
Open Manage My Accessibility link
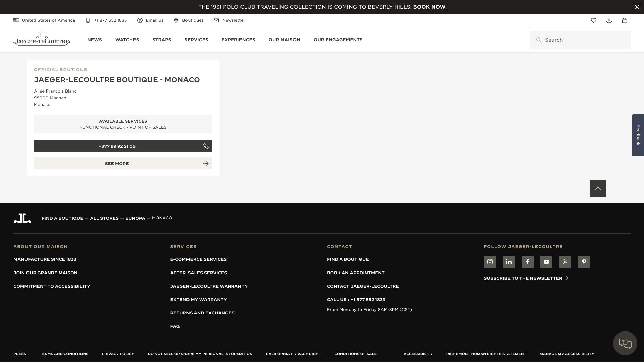[x=567, y=354]
